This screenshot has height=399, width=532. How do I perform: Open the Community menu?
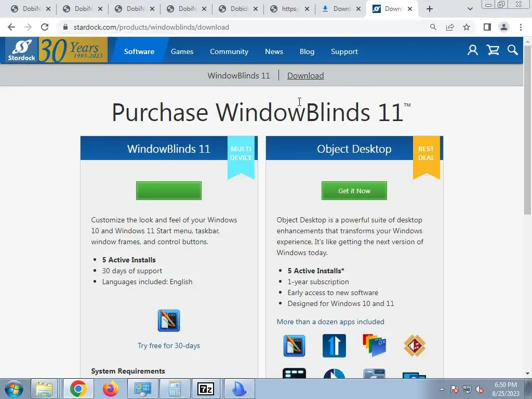point(229,51)
